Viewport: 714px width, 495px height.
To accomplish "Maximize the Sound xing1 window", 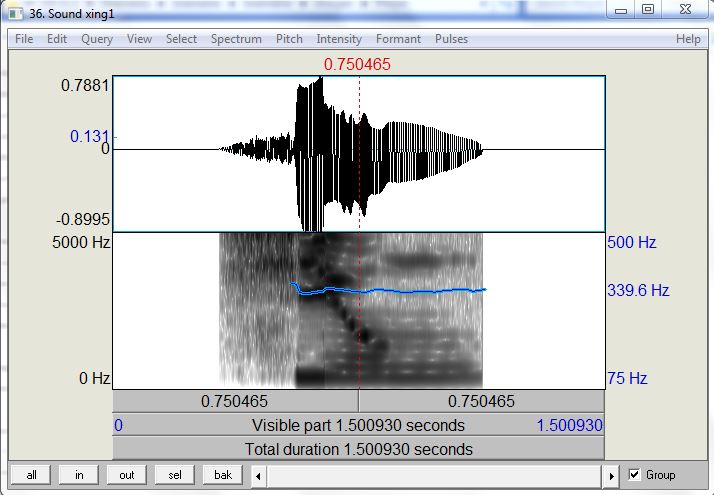I will [x=648, y=10].
